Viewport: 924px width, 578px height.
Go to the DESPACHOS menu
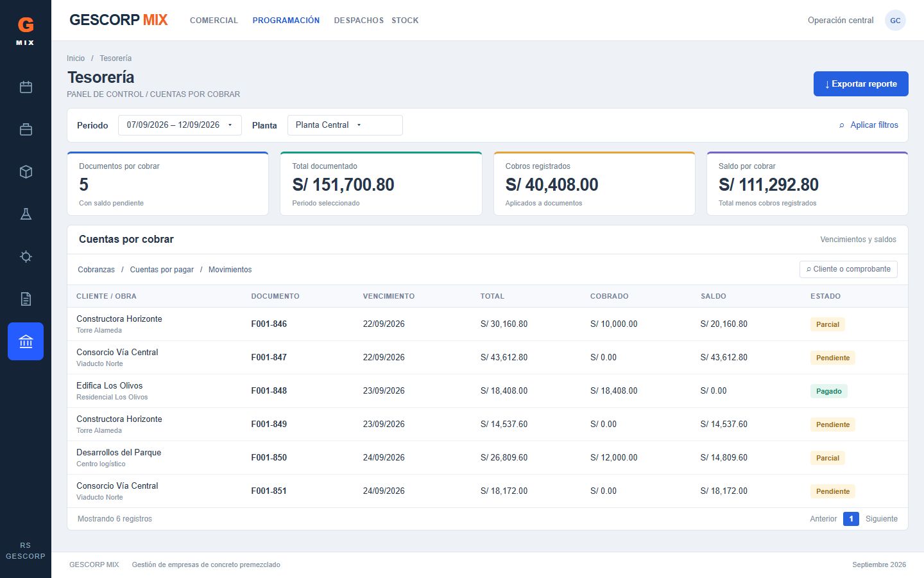pos(359,21)
